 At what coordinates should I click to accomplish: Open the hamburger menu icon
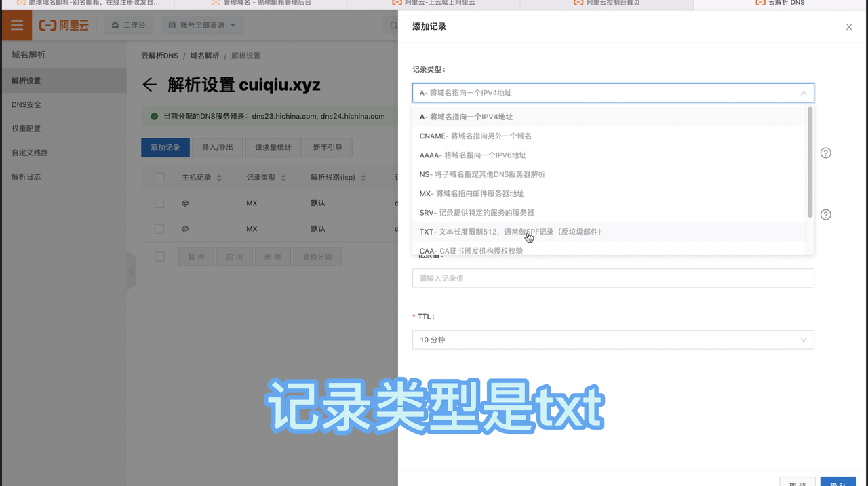(16, 25)
